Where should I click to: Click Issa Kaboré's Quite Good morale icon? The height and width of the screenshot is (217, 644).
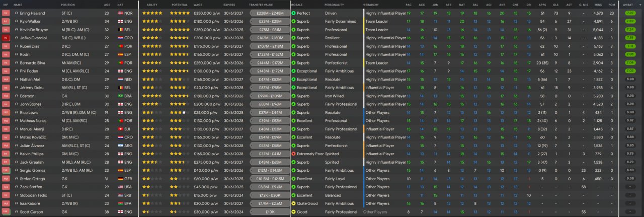coord(293,203)
